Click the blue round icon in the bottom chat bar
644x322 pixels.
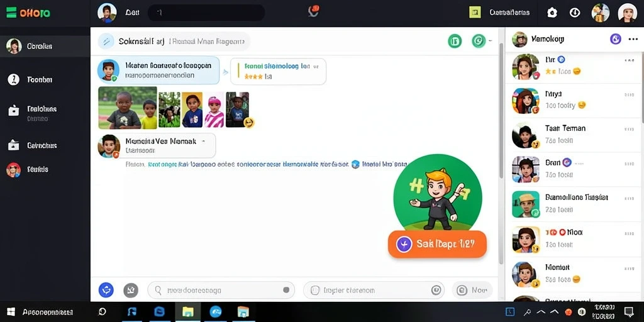pos(106,290)
